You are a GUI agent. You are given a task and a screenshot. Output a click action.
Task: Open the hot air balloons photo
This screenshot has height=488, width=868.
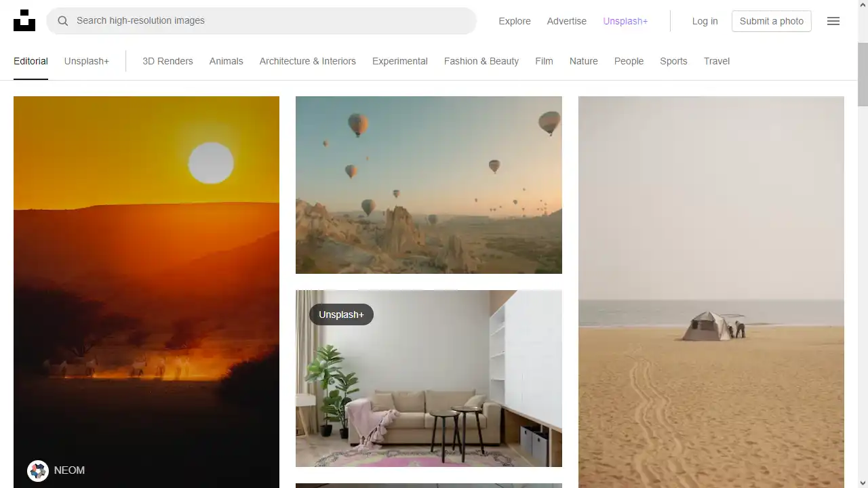point(429,185)
